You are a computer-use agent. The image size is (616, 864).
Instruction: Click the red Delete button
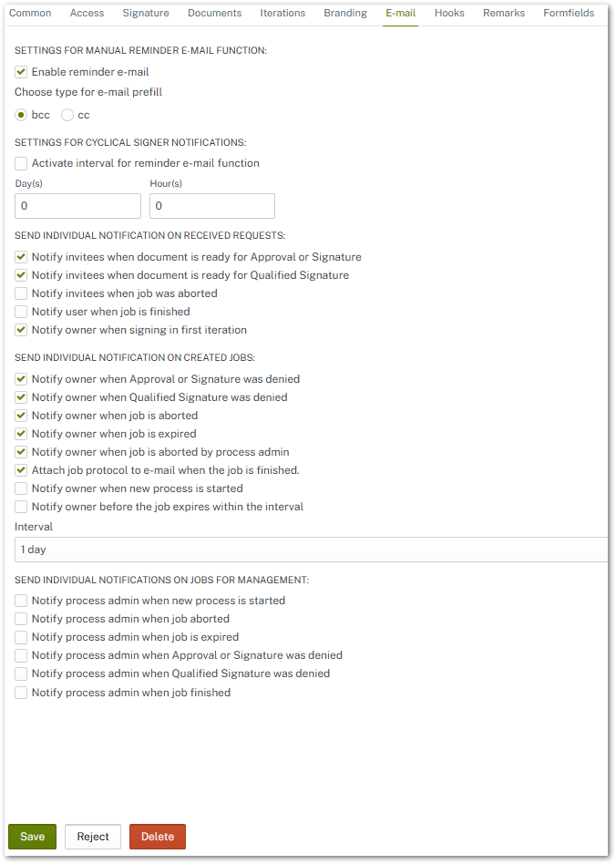158,837
